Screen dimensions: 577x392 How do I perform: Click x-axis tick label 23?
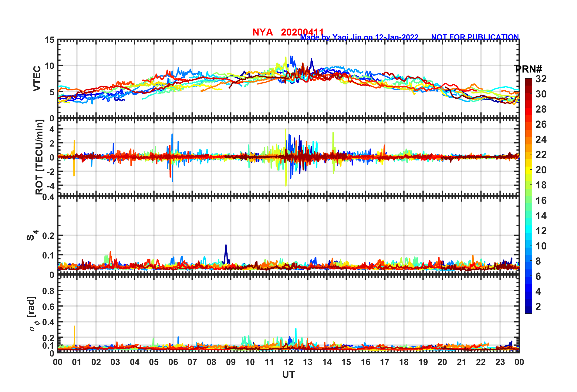tap(500, 362)
